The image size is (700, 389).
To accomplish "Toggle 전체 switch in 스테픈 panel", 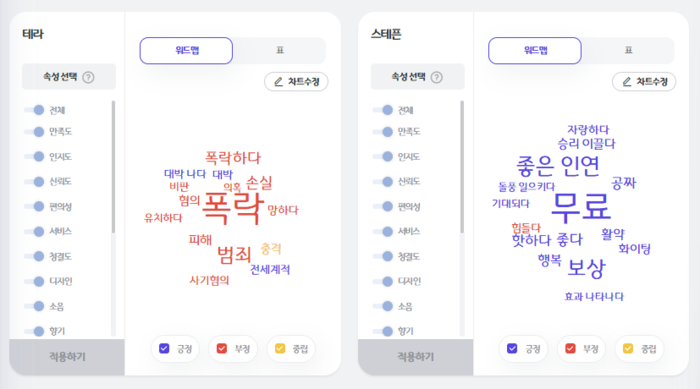I will pyautogui.click(x=383, y=110).
